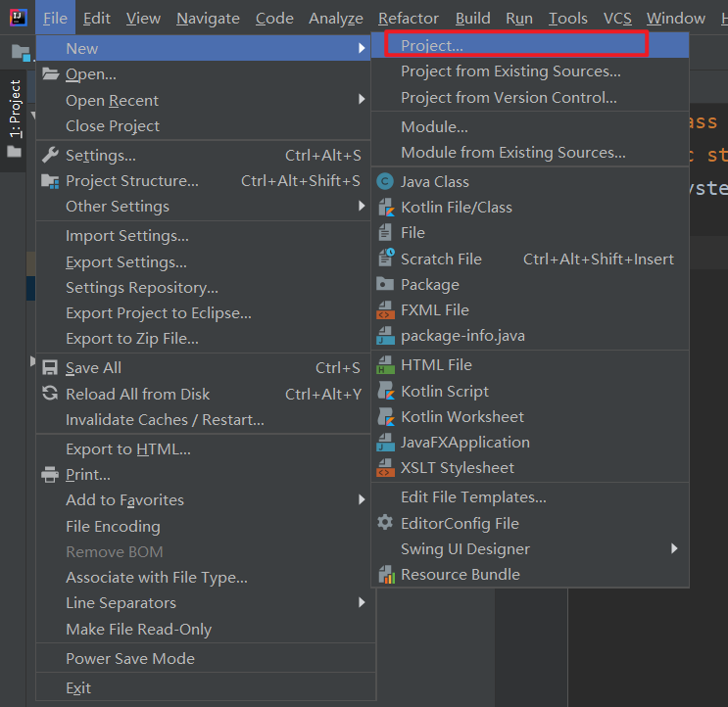728x707 pixels.
Task: Expand the Other Settings submenu
Action: tap(362, 206)
